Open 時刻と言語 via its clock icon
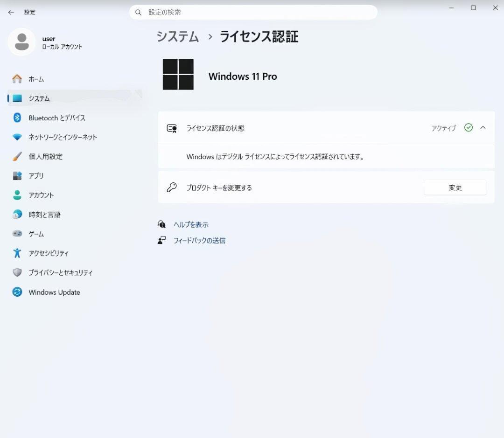The height and width of the screenshot is (438, 504). 16,215
